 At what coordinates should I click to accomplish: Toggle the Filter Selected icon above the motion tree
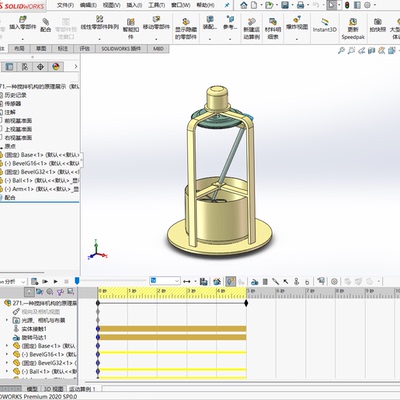point(60,292)
